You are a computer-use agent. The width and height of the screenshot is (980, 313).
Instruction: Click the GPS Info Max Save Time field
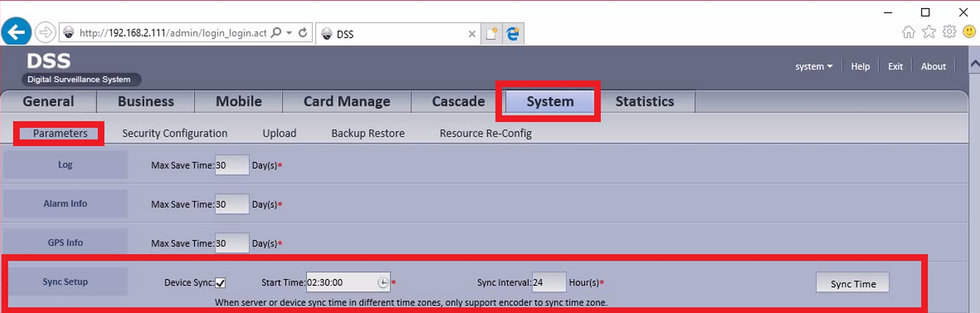(232, 243)
